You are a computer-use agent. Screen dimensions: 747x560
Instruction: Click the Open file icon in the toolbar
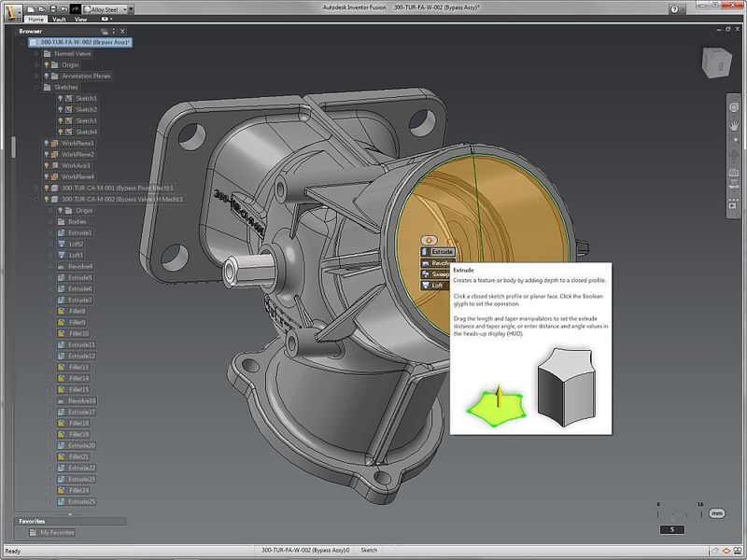[42, 8]
